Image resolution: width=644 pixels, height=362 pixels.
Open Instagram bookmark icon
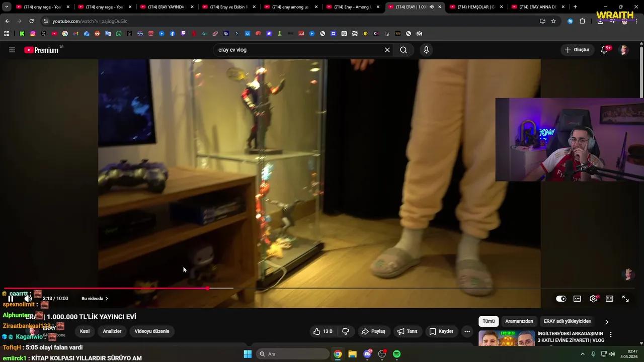(33, 34)
